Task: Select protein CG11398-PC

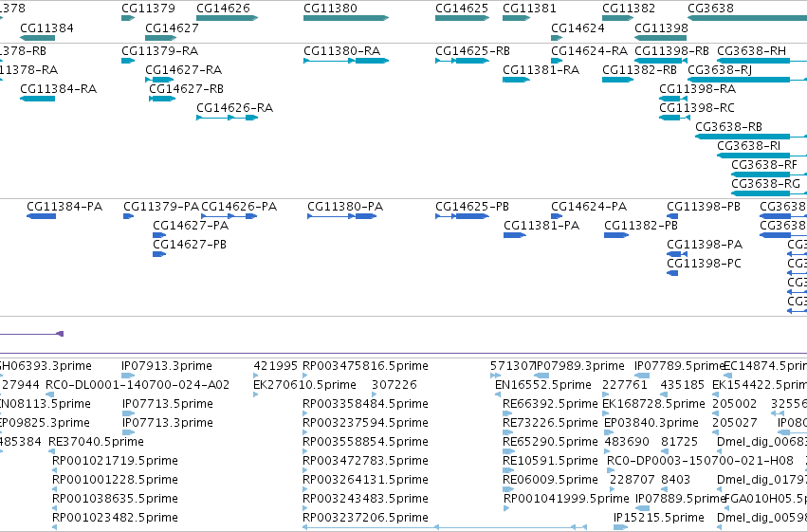Action: 704,264
